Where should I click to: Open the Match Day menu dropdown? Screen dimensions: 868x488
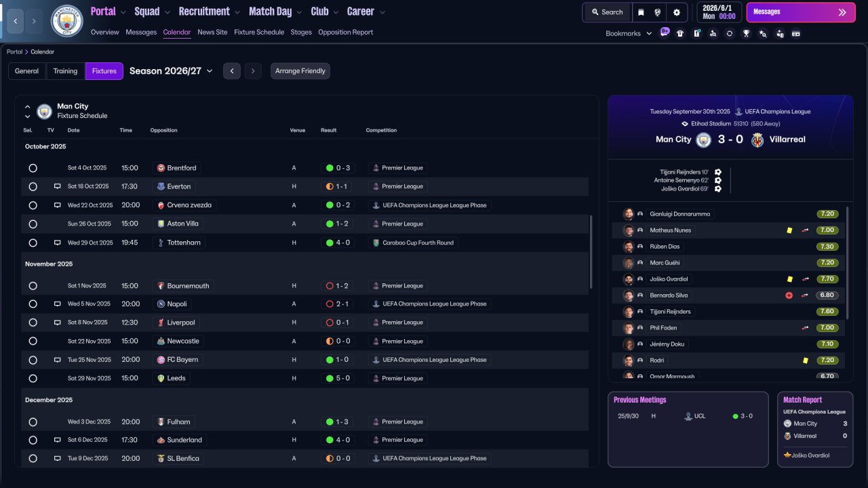pos(276,12)
